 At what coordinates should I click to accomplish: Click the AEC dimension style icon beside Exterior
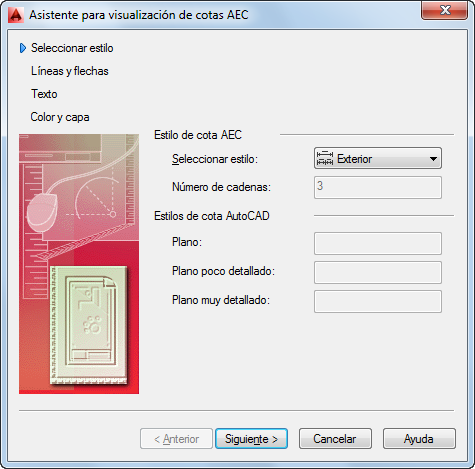[325, 158]
